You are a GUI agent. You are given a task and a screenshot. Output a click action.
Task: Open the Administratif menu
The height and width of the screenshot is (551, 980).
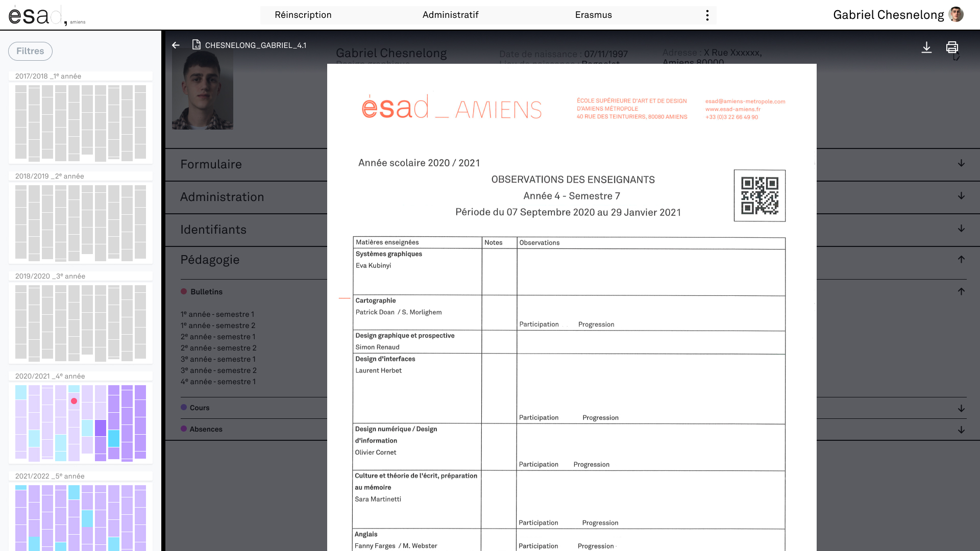tap(450, 15)
